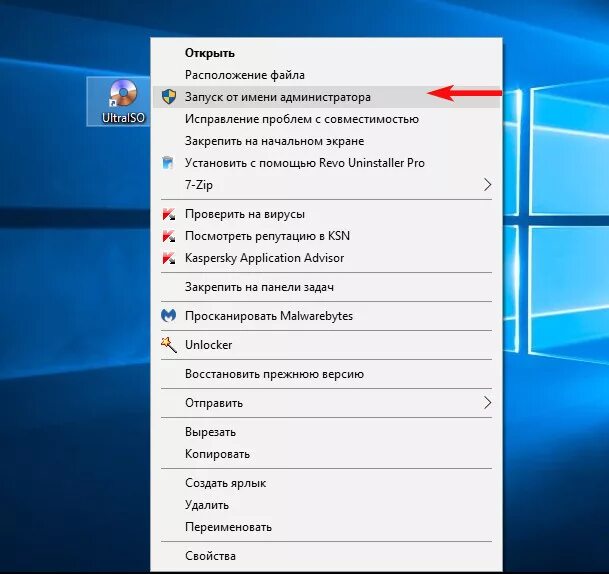Viewport: 609px width, 574px height.
Task: Click the Revo Uninstaller trash icon
Action: [168, 162]
